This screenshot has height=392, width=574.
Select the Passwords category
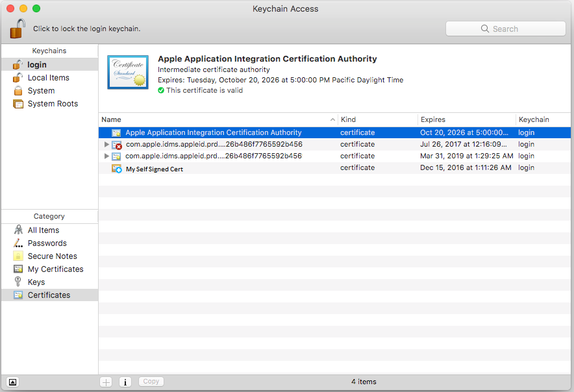tap(47, 243)
